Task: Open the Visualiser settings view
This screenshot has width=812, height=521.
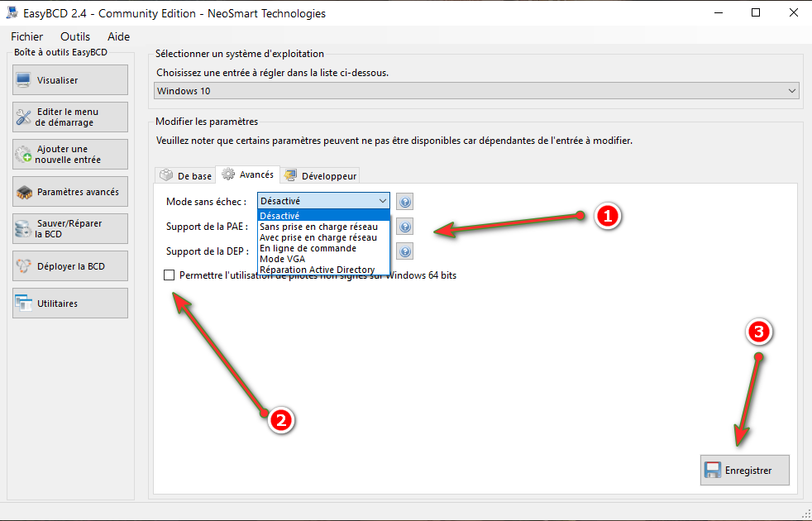Action: [x=70, y=80]
